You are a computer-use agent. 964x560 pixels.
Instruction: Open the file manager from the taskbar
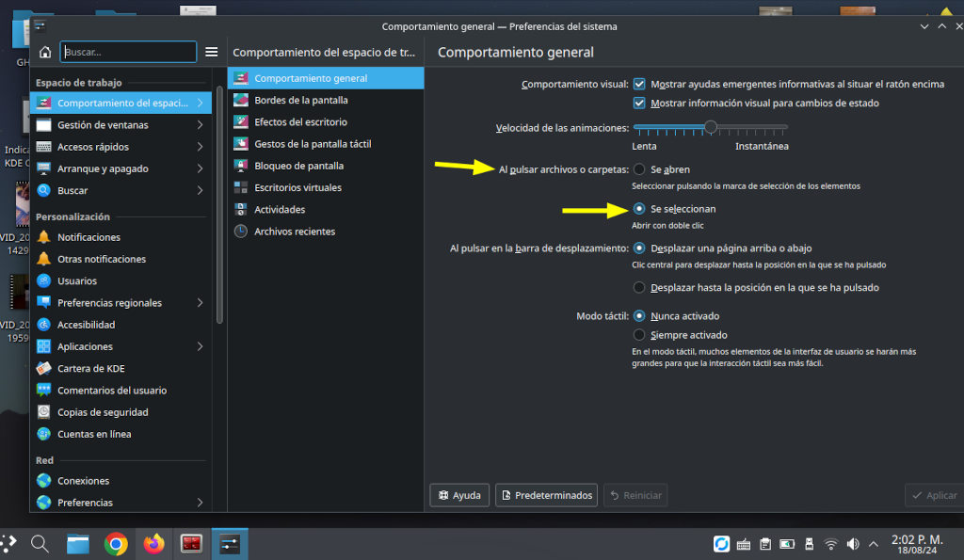(78, 544)
